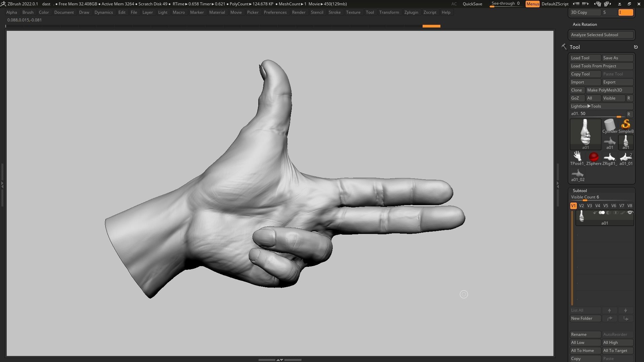Image resolution: width=644 pixels, height=362 pixels.
Task: Select the ZRig#1 tool icon
Action: click(609, 158)
